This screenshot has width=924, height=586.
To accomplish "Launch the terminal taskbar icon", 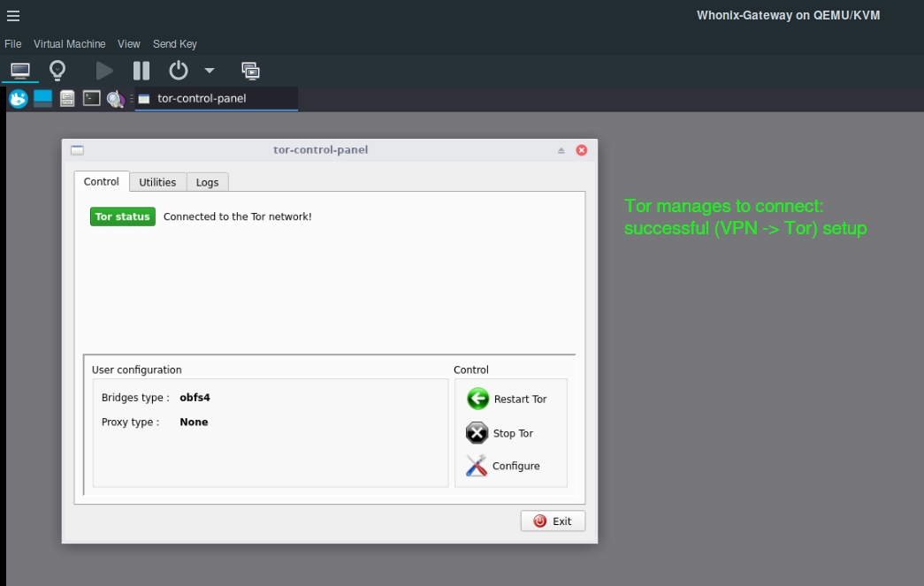I will point(91,98).
